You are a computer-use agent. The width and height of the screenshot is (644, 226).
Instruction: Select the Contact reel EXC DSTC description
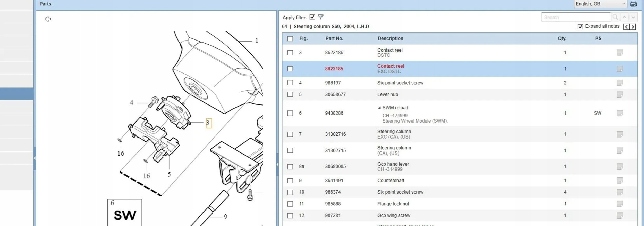391,69
